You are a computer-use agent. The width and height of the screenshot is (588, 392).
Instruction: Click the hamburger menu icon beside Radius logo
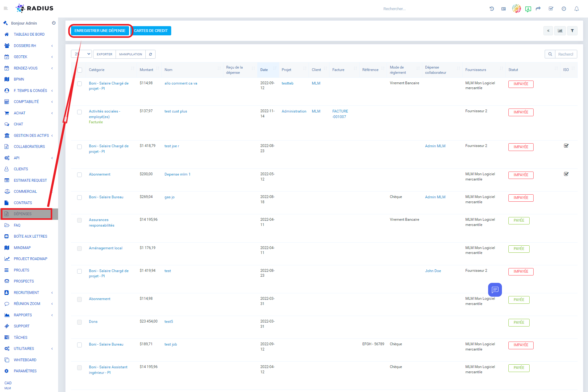(x=6, y=8)
